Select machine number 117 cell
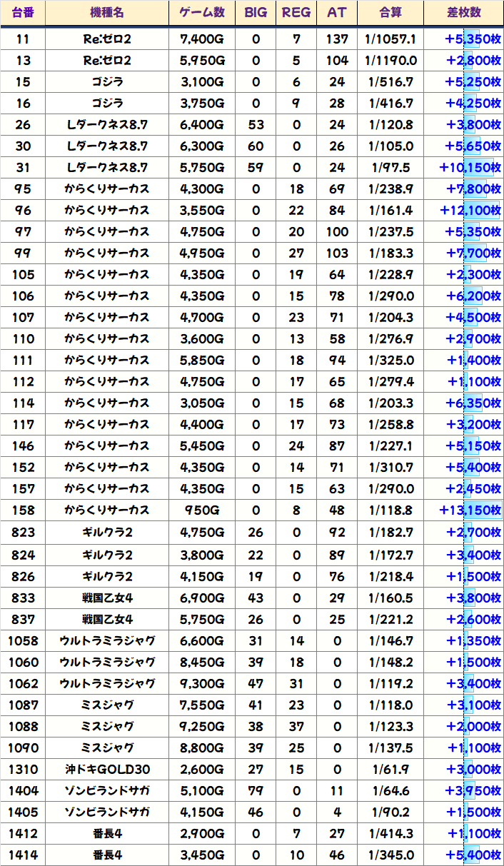This screenshot has height=866, width=504. [x=23, y=424]
